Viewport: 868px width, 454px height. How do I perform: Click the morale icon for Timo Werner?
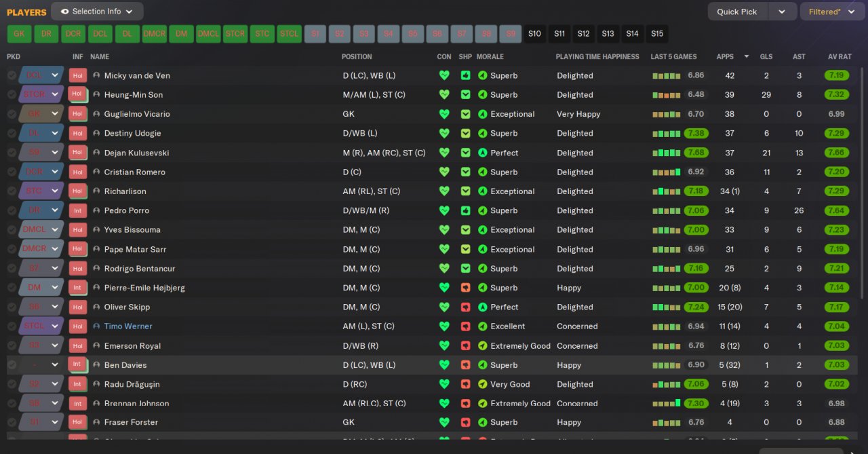(x=482, y=326)
